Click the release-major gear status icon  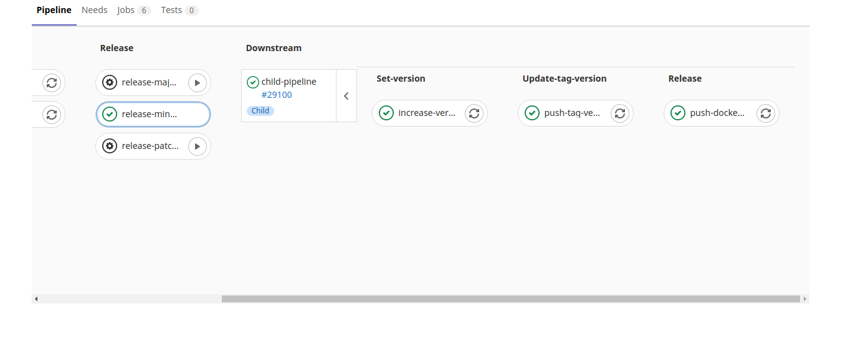pyautogui.click(x=110, y=82)
